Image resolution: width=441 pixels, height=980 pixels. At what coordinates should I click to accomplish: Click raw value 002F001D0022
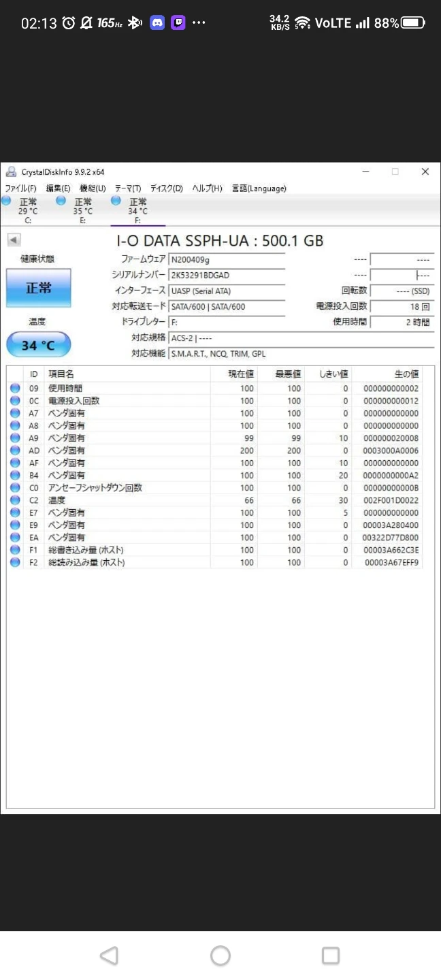pos(391,500)
